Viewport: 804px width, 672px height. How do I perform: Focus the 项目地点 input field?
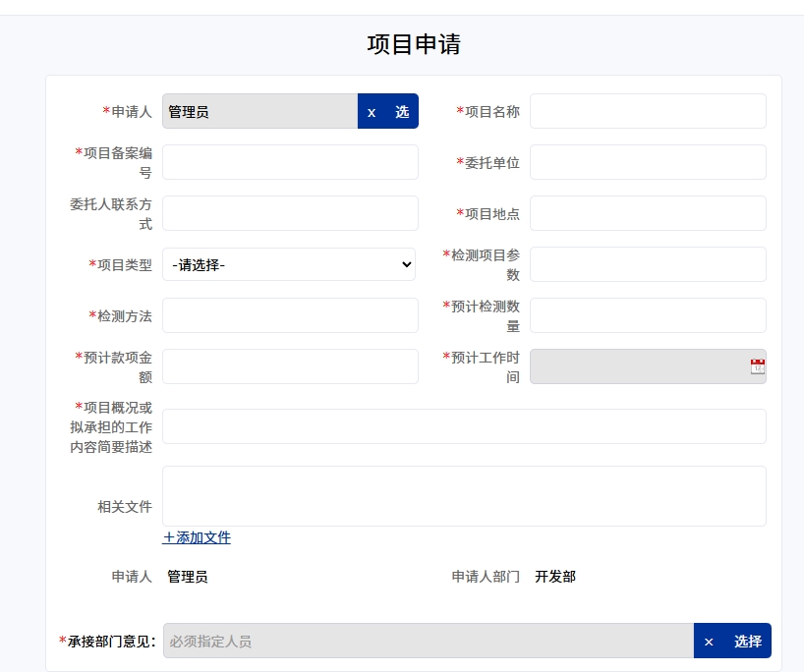[x=648, y=213]
